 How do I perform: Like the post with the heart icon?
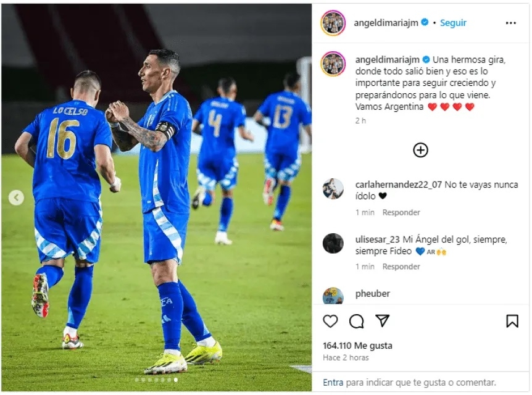330,321
